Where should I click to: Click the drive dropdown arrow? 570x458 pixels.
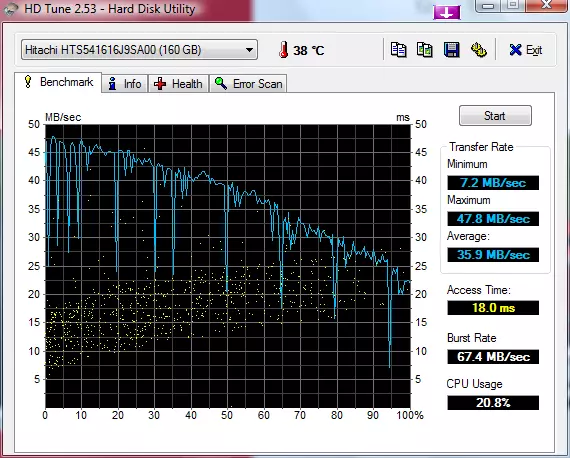(249, 50)
